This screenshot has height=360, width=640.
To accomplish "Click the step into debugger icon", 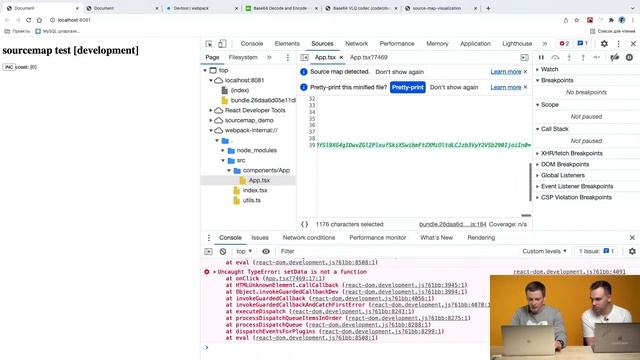I will pyautogui.click(x=569, y=58).
